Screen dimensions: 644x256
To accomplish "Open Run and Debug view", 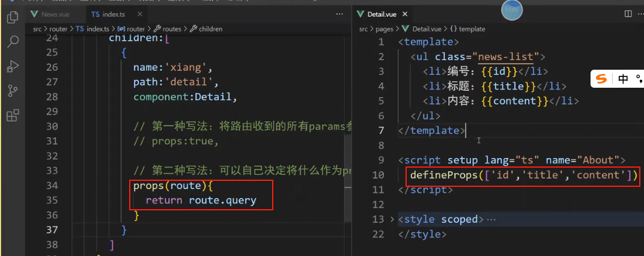I will tap(13, 66).
